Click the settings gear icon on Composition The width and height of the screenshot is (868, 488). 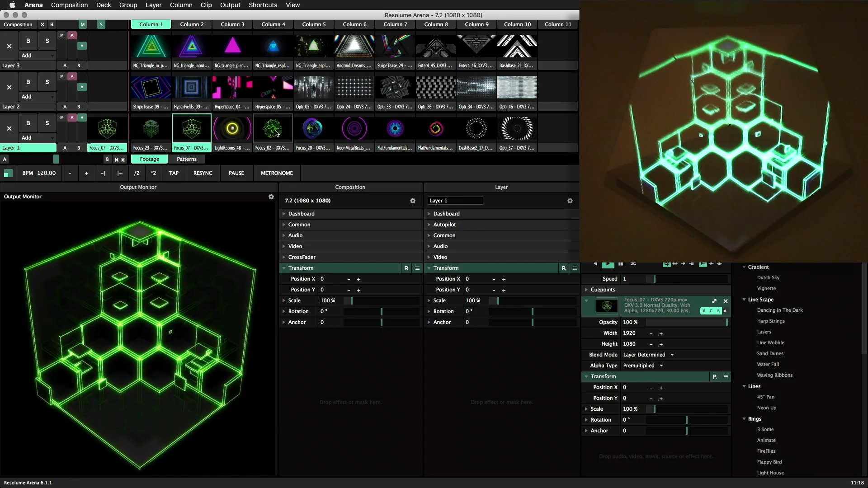(413, 200)
